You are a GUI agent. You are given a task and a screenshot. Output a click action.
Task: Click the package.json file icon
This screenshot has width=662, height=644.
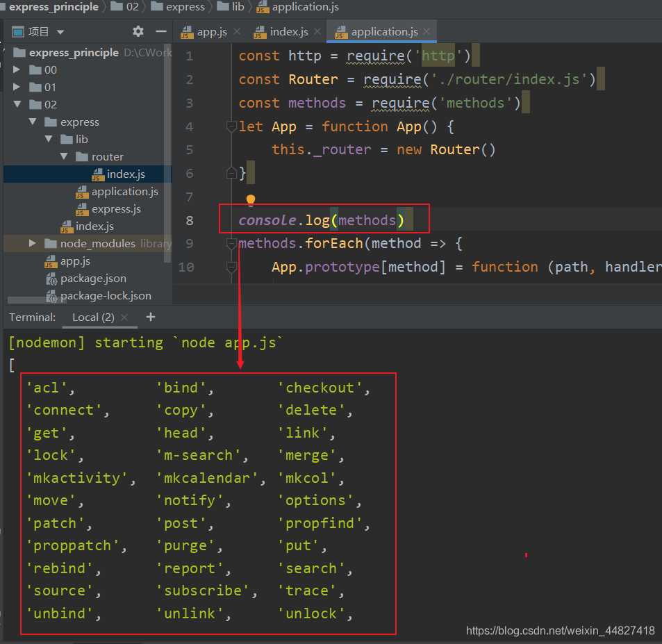pos(51,279)
